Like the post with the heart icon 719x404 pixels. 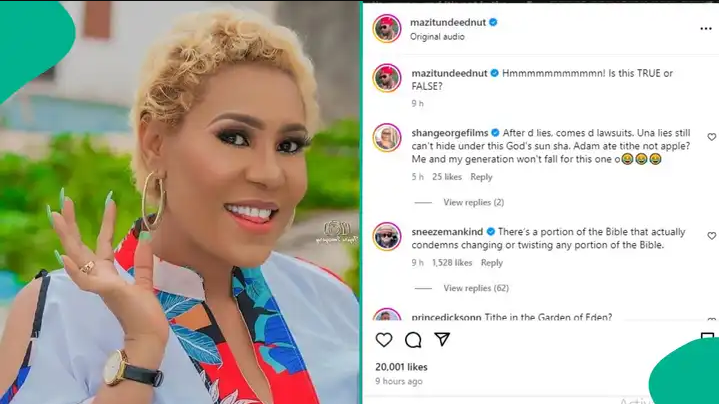(384, 340)
